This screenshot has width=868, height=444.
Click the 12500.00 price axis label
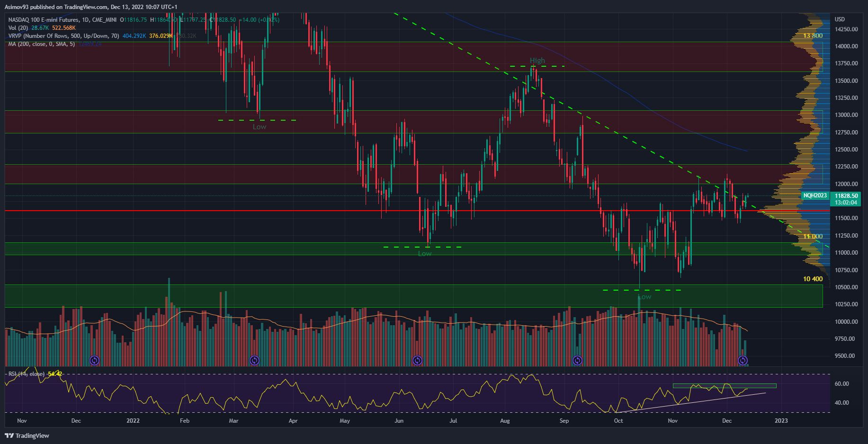(846, 150)
